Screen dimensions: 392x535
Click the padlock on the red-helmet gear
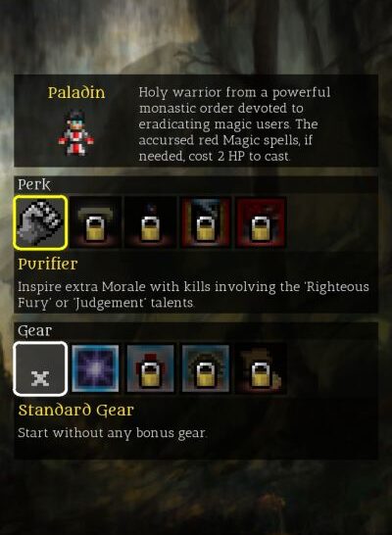[x=151, y=374]
